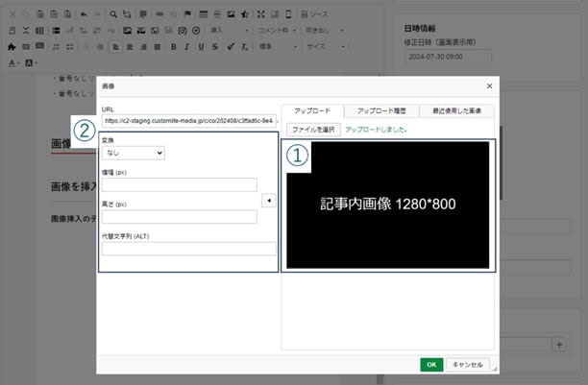
Task: Click the 修正日時 date field 2024-07-30 09:00
Action: [448, 57]
